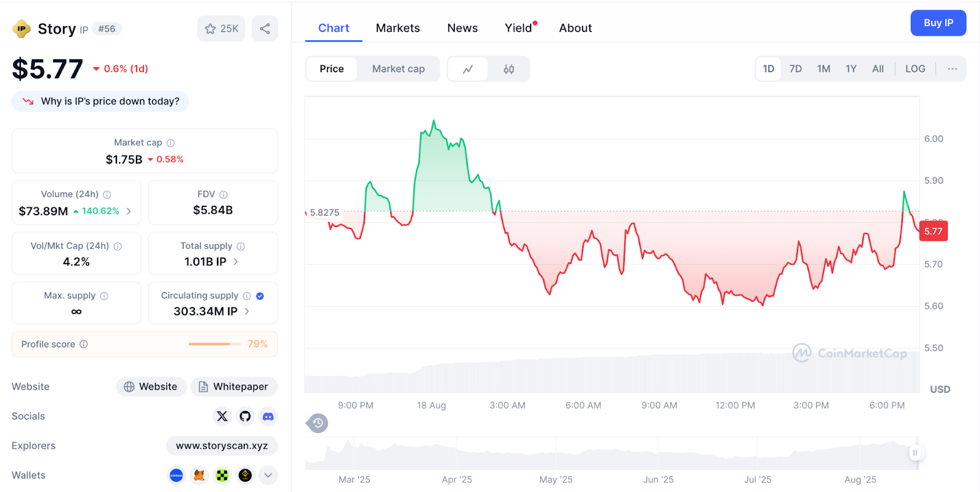The height and width of the screenshot is (492, 980).
Task: Add Story to watchlist star
Action: (x=221, y=29)
